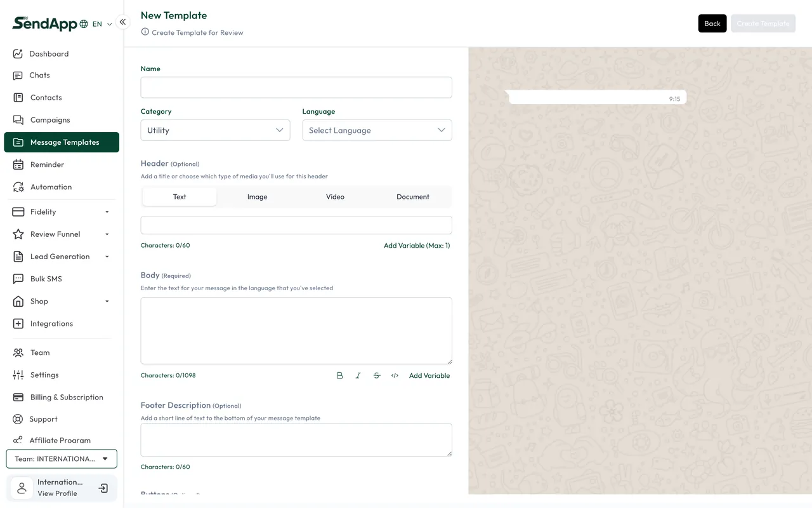
Task: Open Campaigns in sidebar
Action: click(50, 120)
